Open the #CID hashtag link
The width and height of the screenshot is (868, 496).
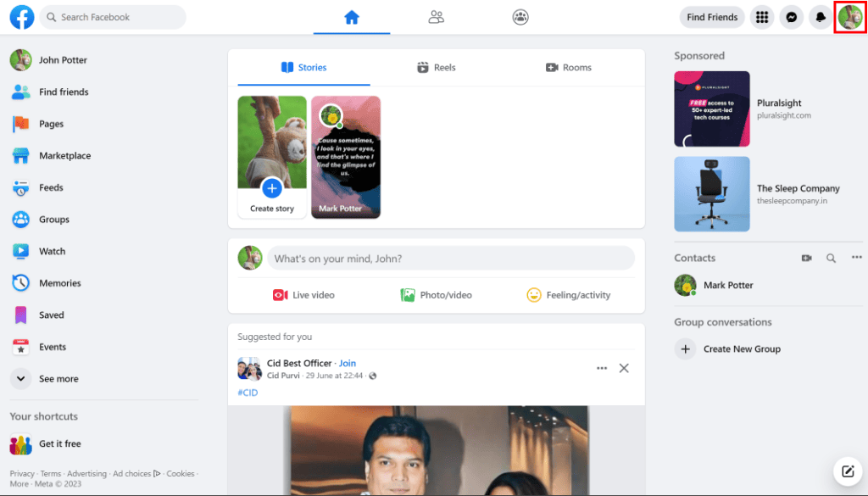point(248,393)
